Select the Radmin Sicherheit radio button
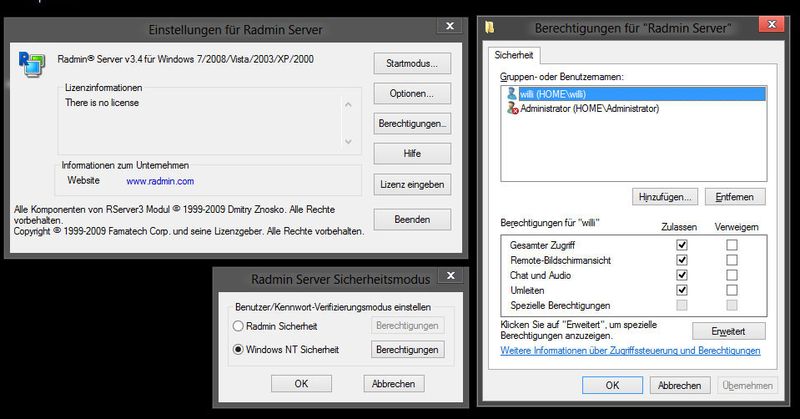 click(x=238, y=326)
